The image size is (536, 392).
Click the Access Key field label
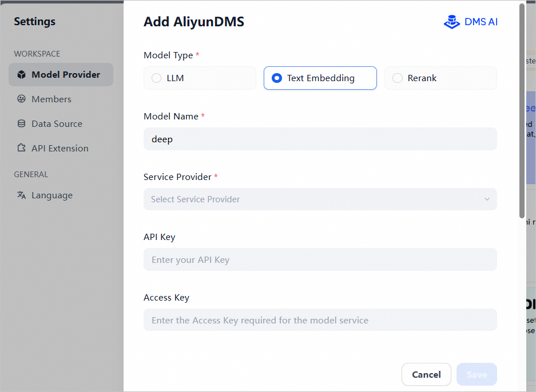pos(166,297)
